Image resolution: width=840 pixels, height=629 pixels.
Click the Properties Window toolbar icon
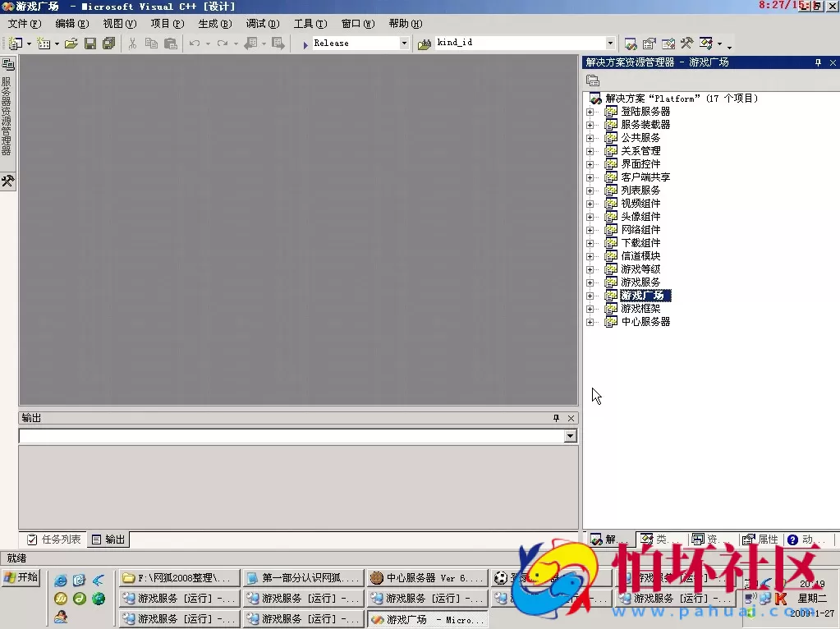pos(650,44)
